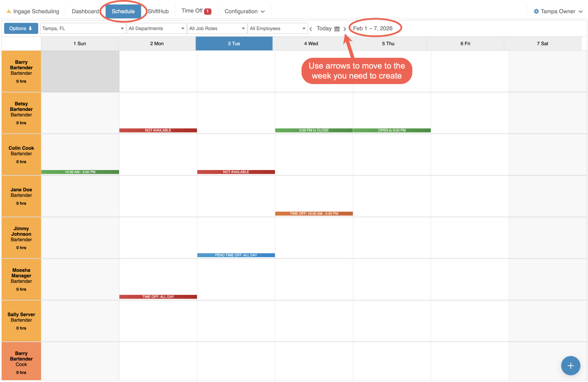Open the All Departments filter
Image resolution: width=588 pixels, height=382 pixels.
coord(156,28)
